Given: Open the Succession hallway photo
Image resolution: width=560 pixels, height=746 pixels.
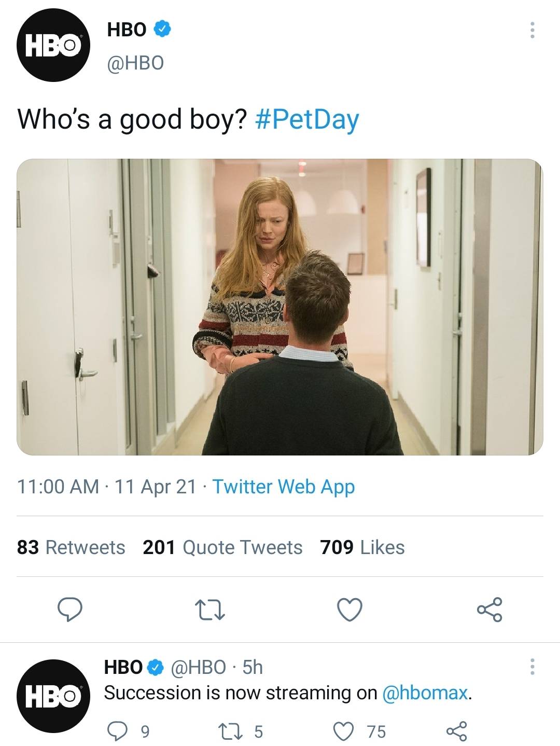Looking at the screenshot, I should tap(280, 309).
